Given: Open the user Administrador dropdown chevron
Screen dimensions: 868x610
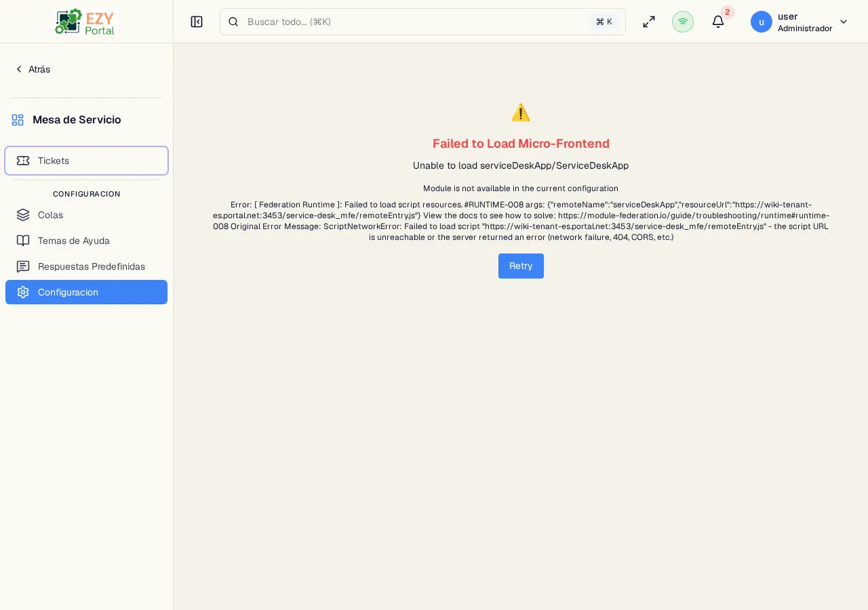Looking at the screenshot, I should [x=844, y=22].
